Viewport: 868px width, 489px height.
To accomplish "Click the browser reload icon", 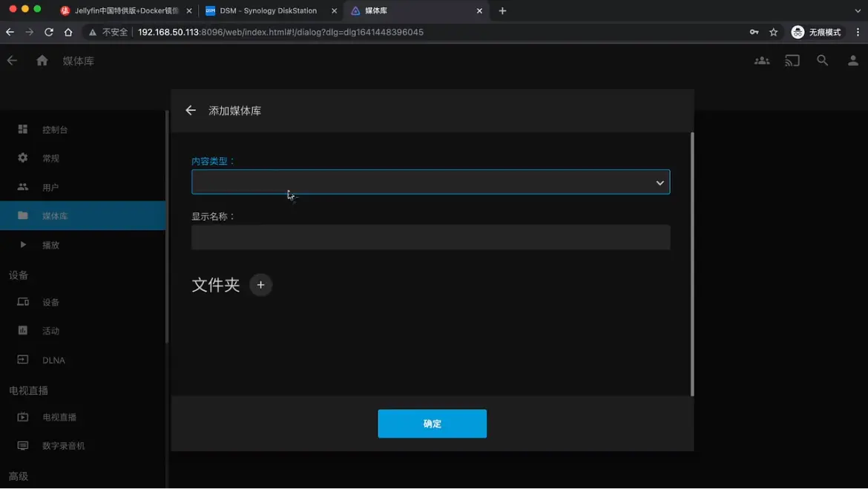I will click(49, 32).
